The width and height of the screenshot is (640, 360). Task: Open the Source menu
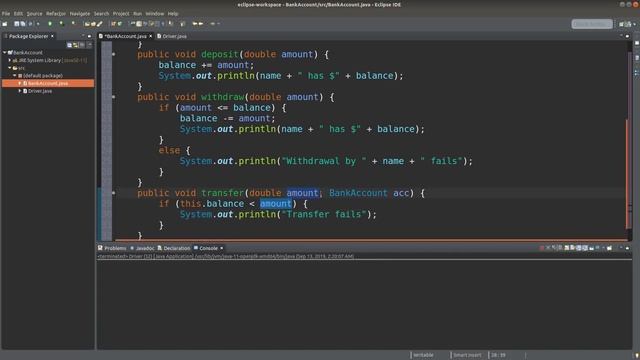tap(34, 13)
